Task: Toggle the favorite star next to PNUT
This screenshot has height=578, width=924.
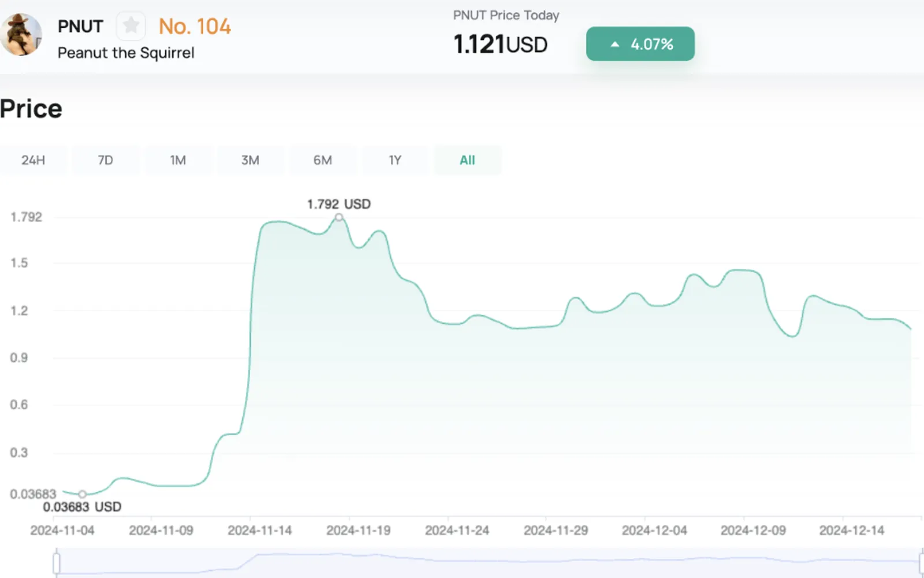Action: pos(131,26)
